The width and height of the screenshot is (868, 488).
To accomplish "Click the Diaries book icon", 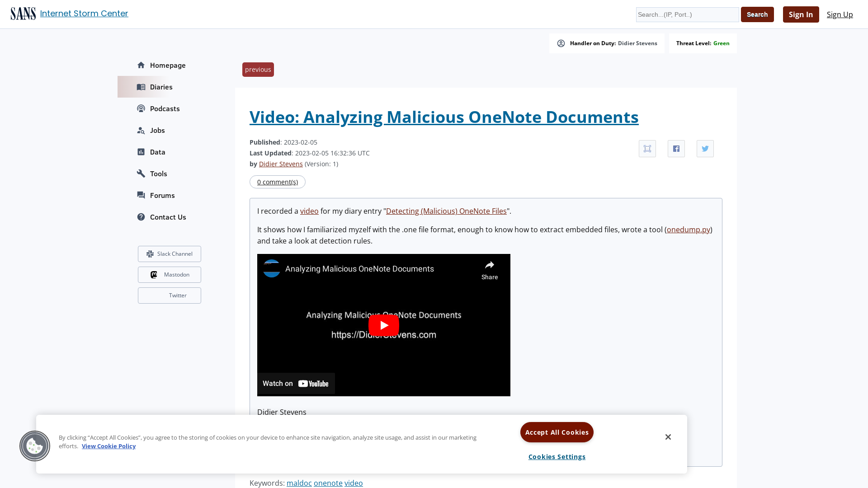I will 141,87.
